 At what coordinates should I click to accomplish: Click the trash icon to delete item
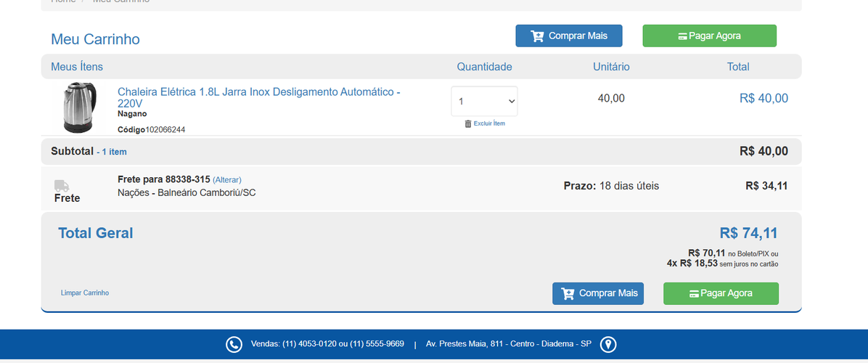[x=468, y=123]
